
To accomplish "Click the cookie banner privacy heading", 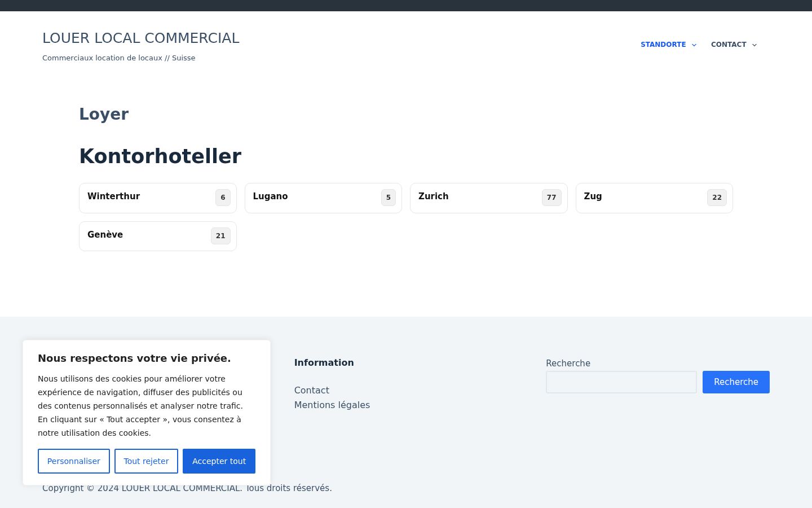I will (134, 358).
